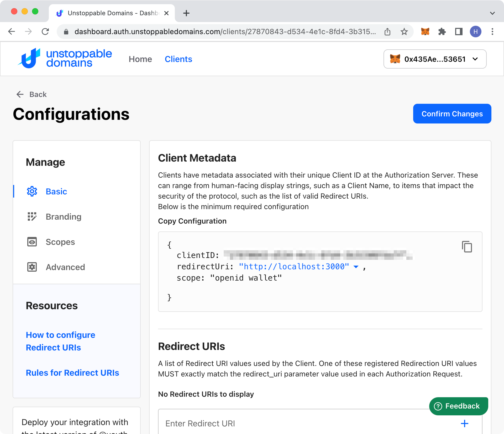Screen dimensions: 504x434
Task: Click the scope "openid wallet" value
Action: click(246, 278)
